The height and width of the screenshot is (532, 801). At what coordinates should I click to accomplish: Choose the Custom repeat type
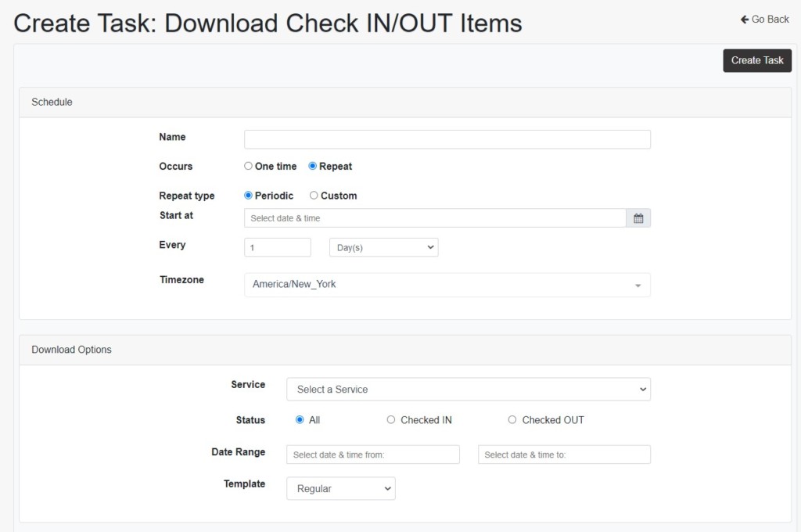pyautogui.click(x=313, y=196)
